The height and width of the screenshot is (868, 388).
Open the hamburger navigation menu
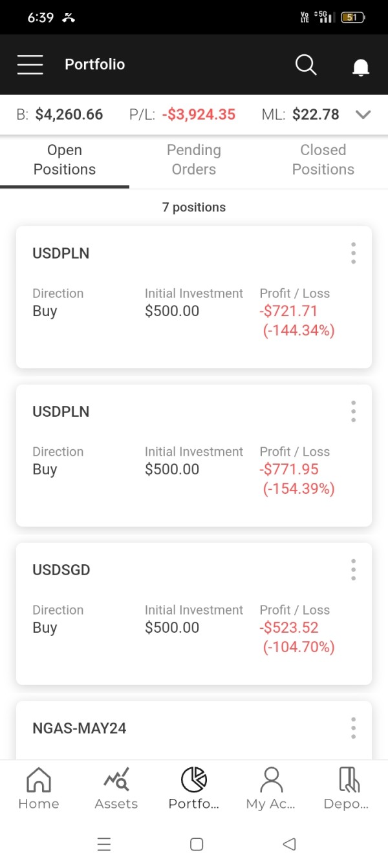tap(30, 65)
